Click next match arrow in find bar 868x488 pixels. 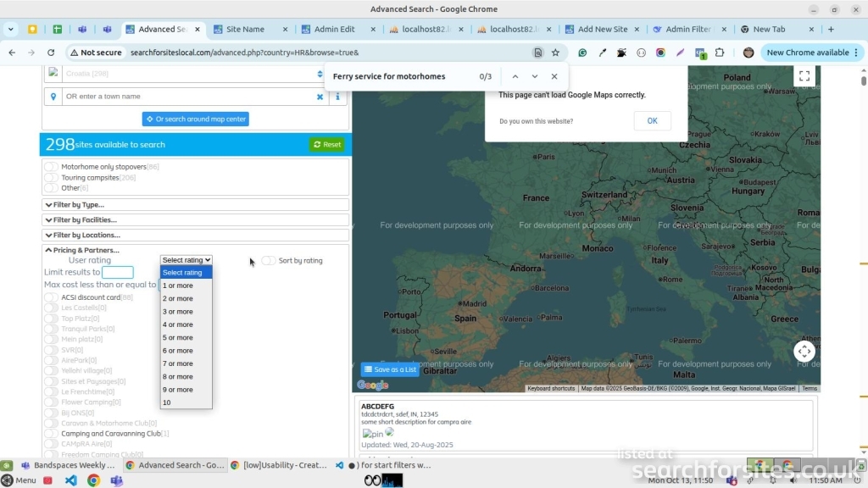tap(535, 76)
